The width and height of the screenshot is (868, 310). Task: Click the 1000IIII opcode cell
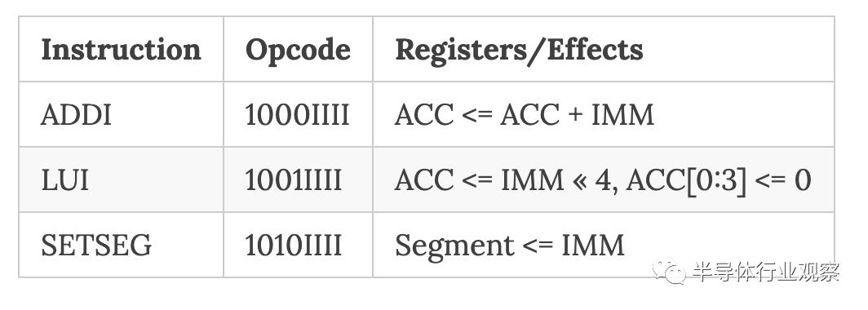point(297,115)
